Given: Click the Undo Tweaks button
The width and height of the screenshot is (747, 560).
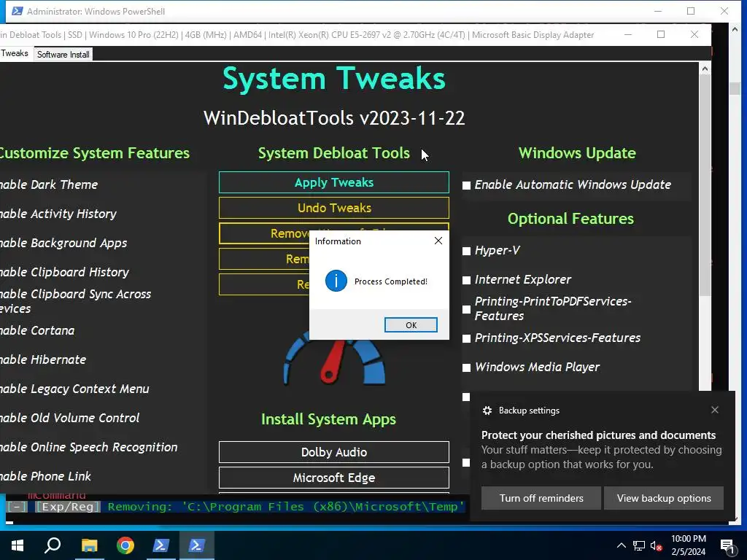Looking at the screenshot, I should [333, 208].
